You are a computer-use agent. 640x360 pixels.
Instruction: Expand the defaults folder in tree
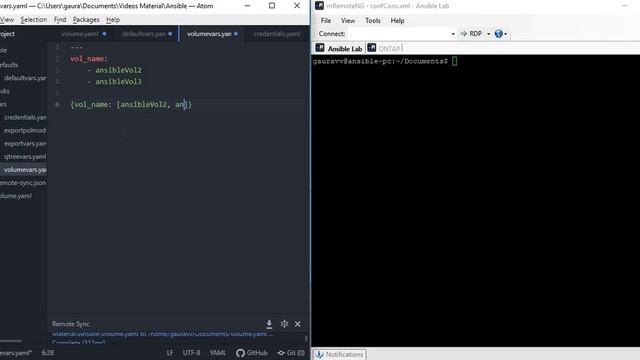point(9,65)
